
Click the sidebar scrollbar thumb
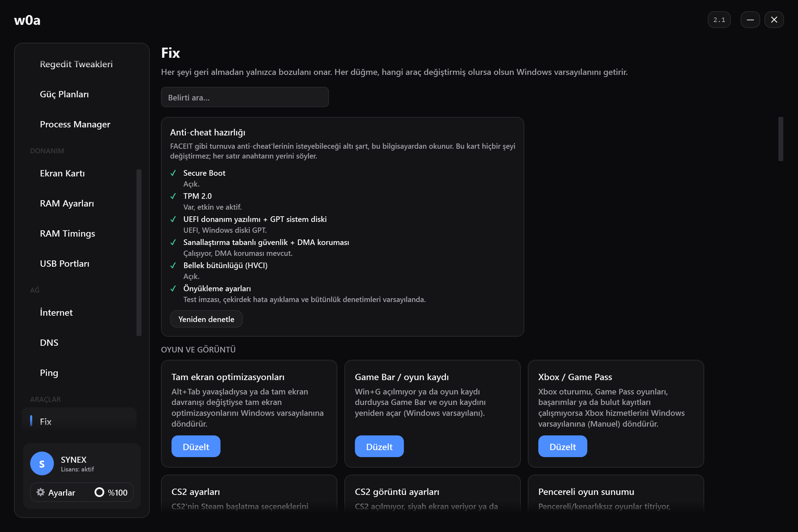coord(139,252)
